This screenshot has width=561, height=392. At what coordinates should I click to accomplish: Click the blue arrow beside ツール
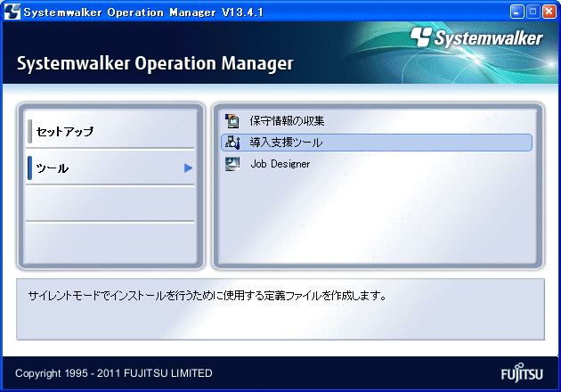coord(188,167)
